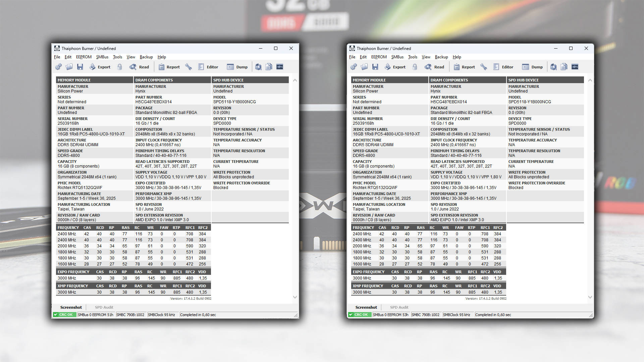Click the gears settings icon in left window

pyautogui.click(x=58, y=67)
